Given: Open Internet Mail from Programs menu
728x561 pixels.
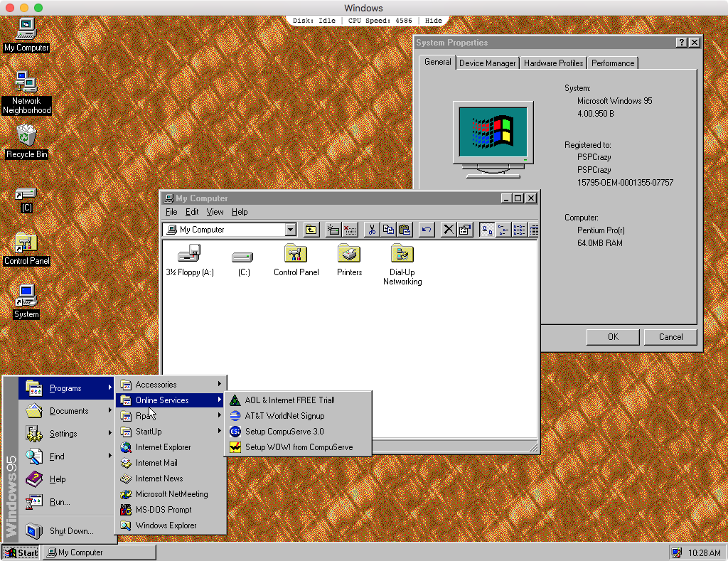Looking at the screenshot, I should [171, 463].
